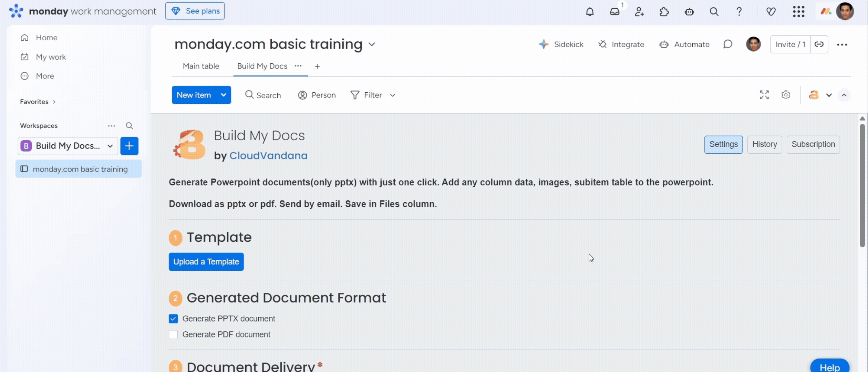Open the CloudVandana link
Screen dimensions: 868x372
pos(268,156)
